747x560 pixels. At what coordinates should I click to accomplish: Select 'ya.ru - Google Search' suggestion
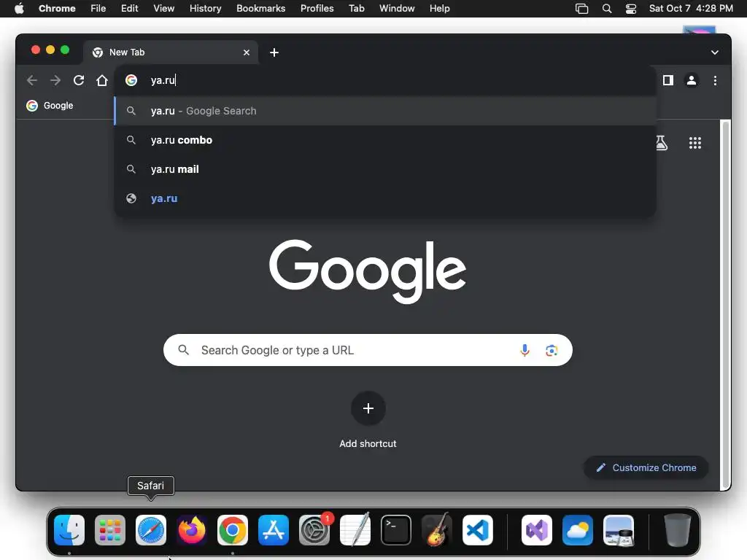[385, 111]
